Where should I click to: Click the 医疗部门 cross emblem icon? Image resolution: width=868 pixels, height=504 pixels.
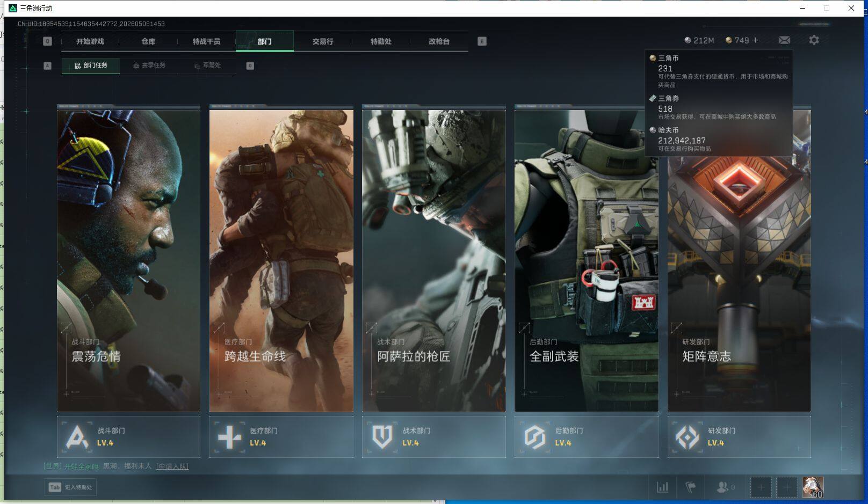pyautogui.click(x=229, y=437)
